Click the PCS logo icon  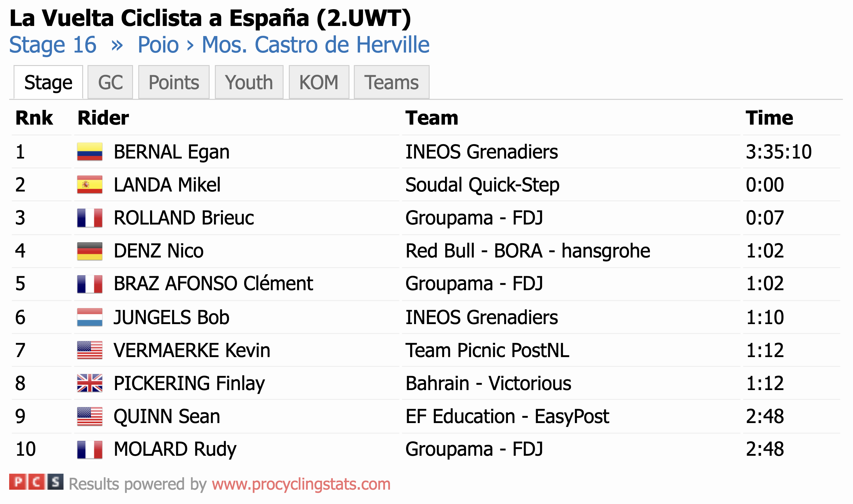pyautogui.click(x=36, y=482)
